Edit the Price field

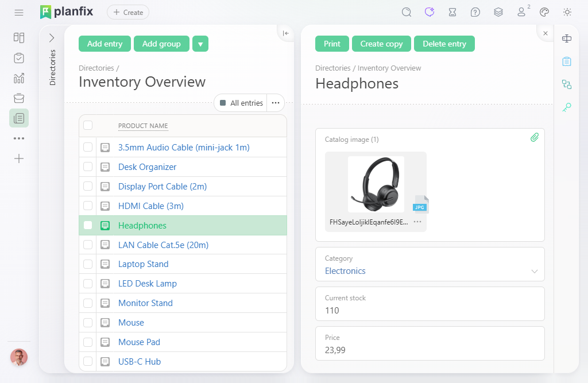click(430, 343)
